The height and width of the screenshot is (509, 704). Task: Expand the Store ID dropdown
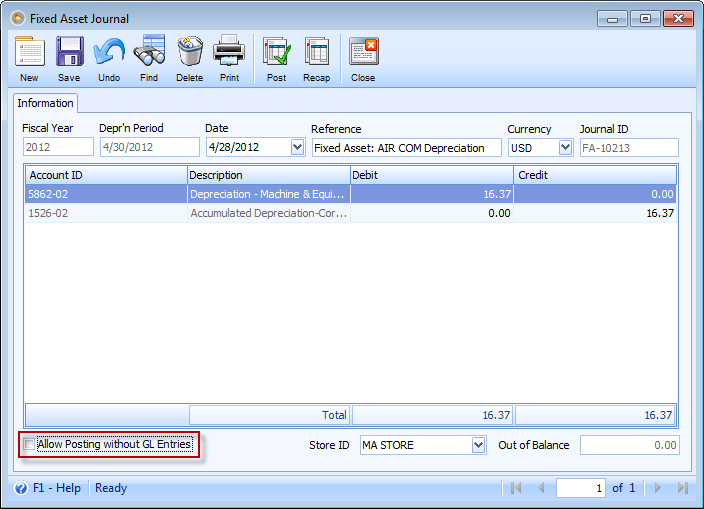point(479,445)
